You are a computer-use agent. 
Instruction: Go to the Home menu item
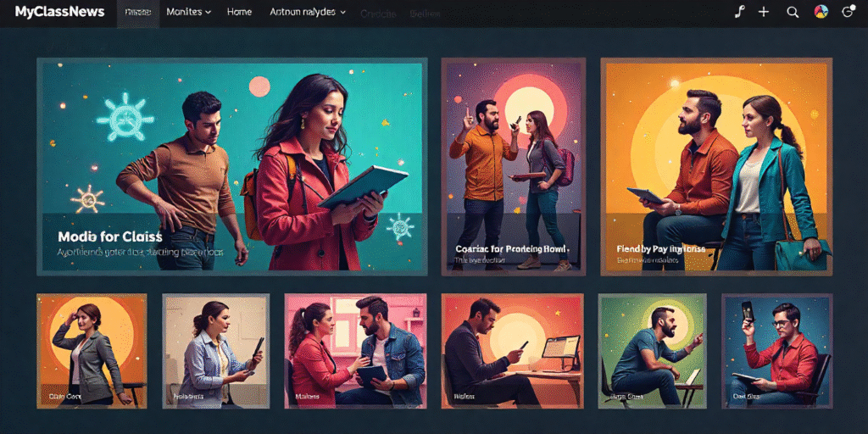239,13
